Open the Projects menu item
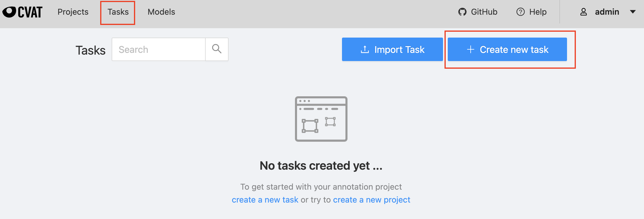The image size is (644, 219). (73, 12)
